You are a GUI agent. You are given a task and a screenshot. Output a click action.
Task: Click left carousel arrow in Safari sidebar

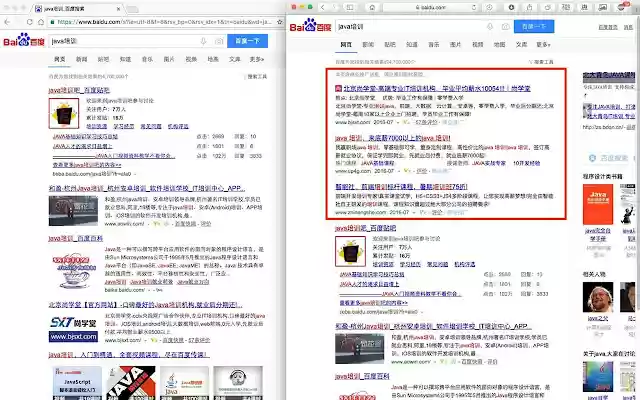point(587,109)
